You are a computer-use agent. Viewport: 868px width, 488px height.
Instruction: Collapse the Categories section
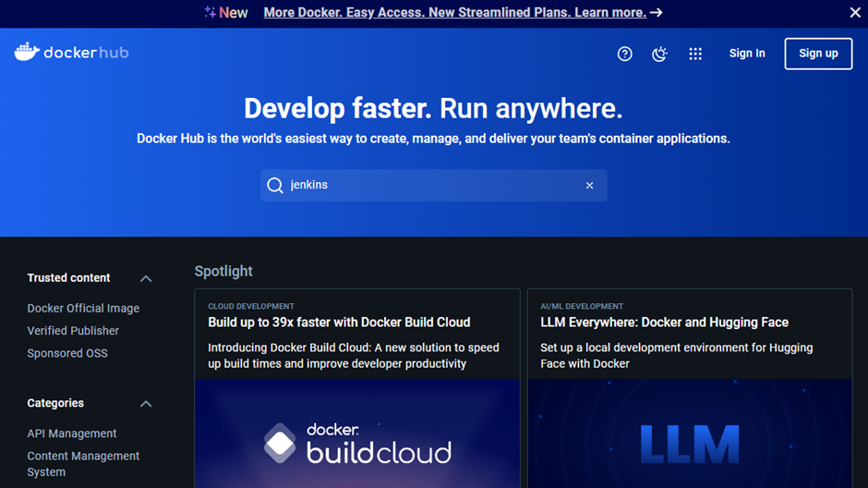click(x=146, y=404)
